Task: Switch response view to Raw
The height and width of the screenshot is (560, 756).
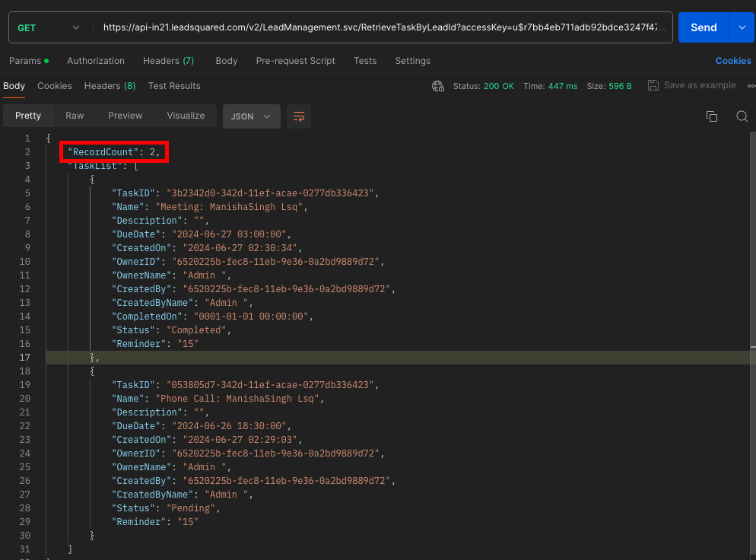Action: point(75,116)
